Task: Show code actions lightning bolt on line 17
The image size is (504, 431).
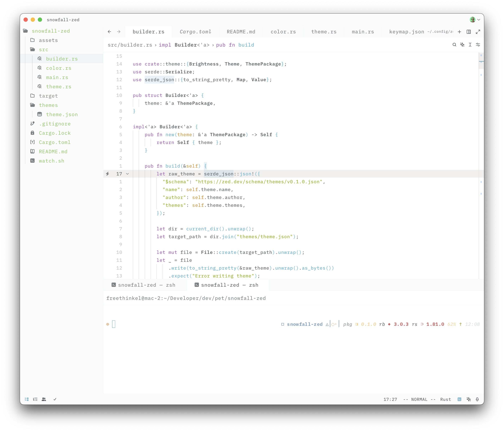Action: (107, 174)
